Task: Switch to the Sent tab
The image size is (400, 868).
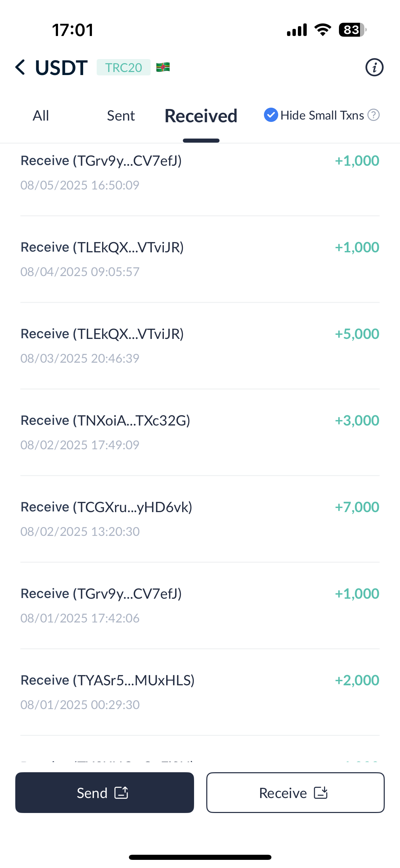Action: click(121, 116)
